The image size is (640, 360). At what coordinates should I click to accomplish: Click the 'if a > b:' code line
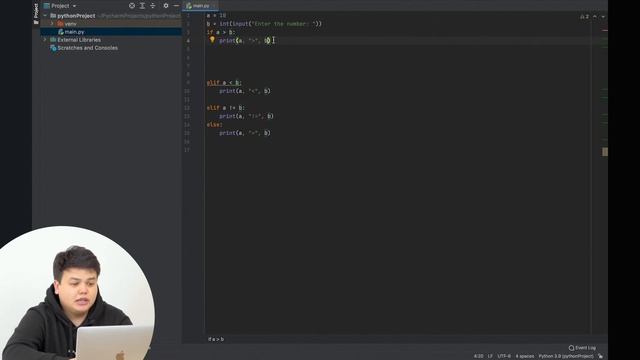coord(221,32)
